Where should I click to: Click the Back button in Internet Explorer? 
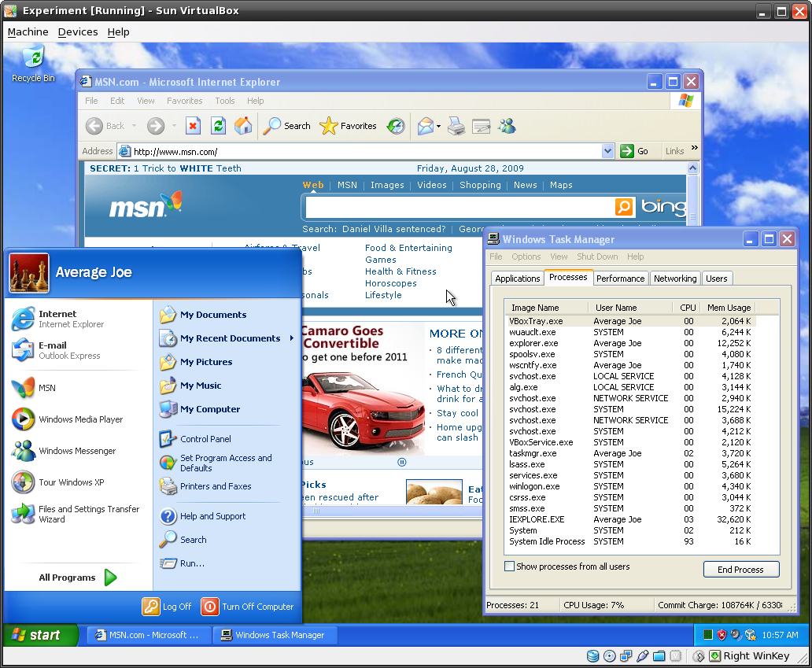point(105,126)
